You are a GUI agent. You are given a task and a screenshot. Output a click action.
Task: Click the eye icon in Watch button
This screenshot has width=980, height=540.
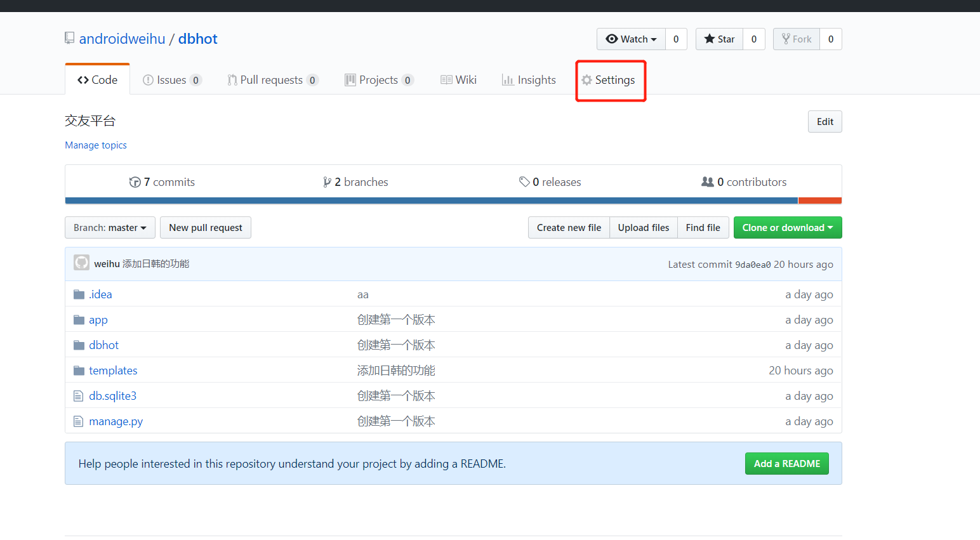(612, 39)
